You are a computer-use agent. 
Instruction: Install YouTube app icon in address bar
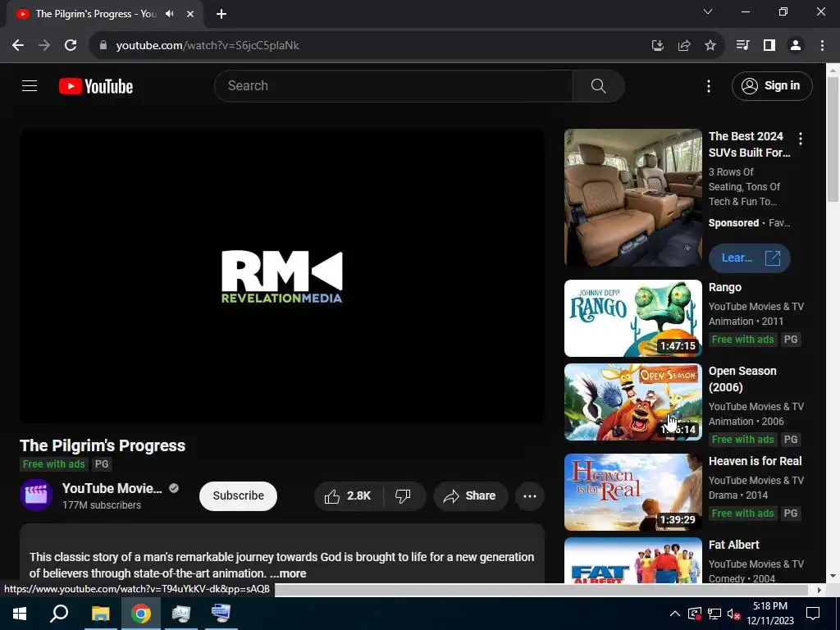[x=658, y=46]
